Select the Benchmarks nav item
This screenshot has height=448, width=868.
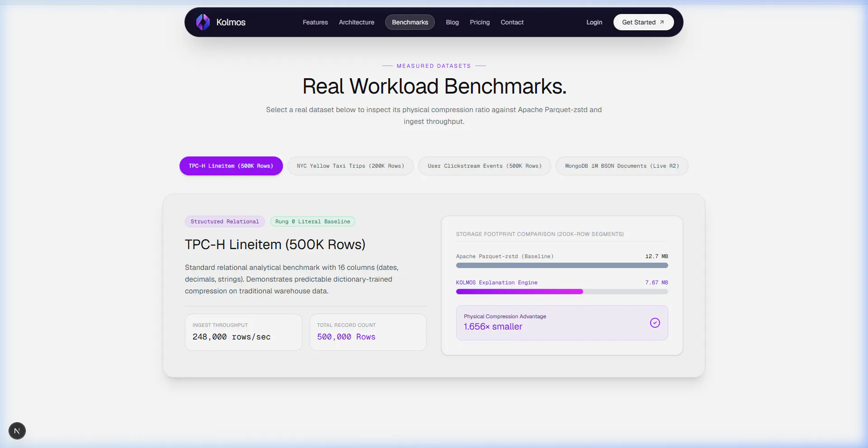coord(410,22)
